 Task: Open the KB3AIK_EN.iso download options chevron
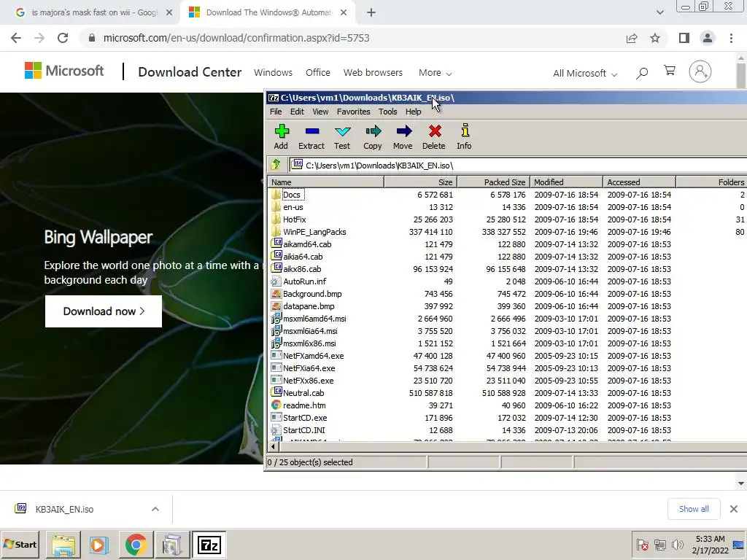(155, 509)
